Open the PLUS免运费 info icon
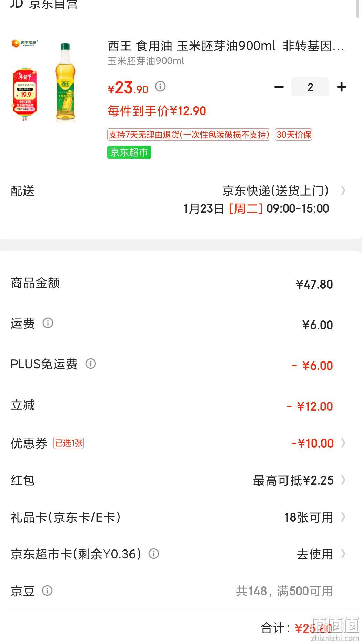The width and height of the screenshot is (362, 644). (91, 364)
